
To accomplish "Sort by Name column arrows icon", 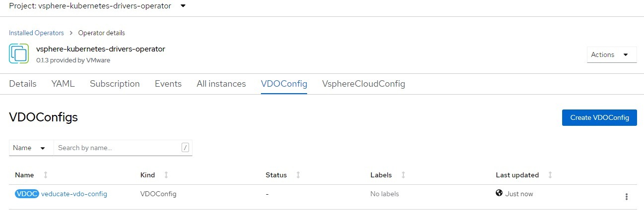I will [46, 175].
